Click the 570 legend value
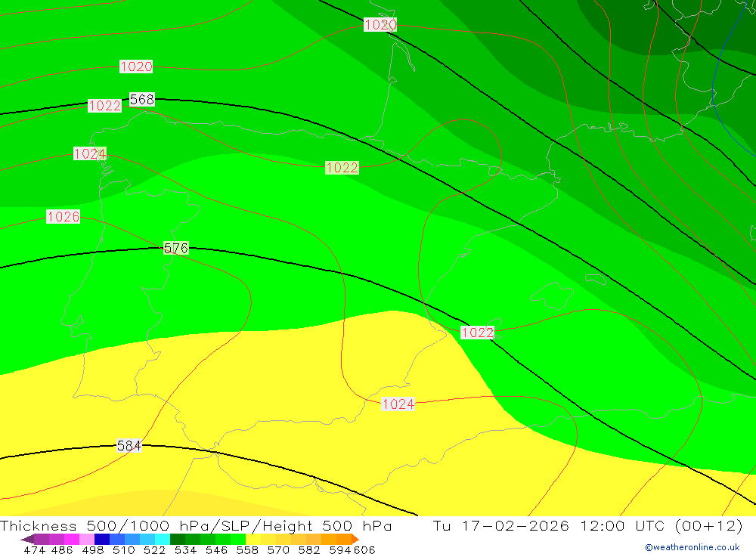The height and width of the screenshot is (554, 756). [277, 549]
